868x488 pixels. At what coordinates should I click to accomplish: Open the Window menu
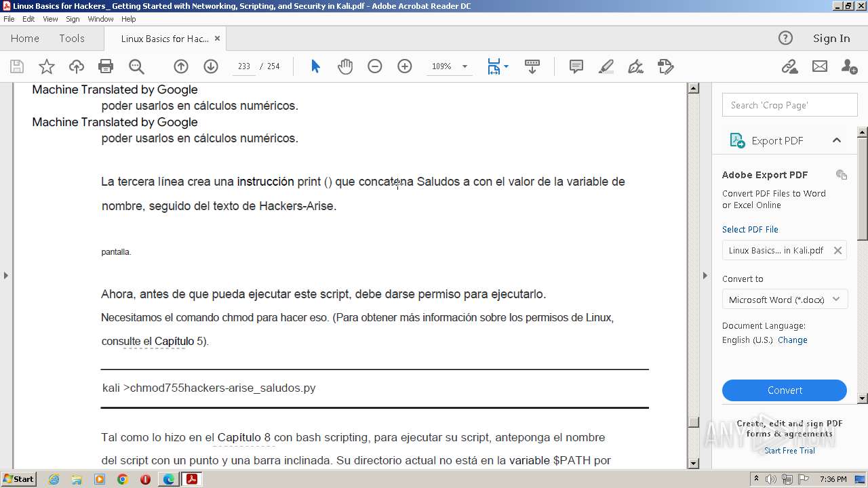coord(100,19)
